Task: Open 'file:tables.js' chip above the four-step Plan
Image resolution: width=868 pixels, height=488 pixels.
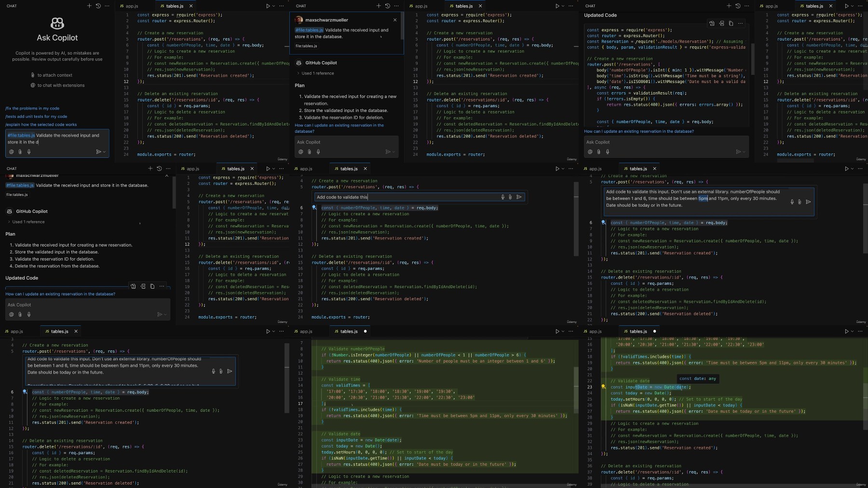Action: pos(17,195)
